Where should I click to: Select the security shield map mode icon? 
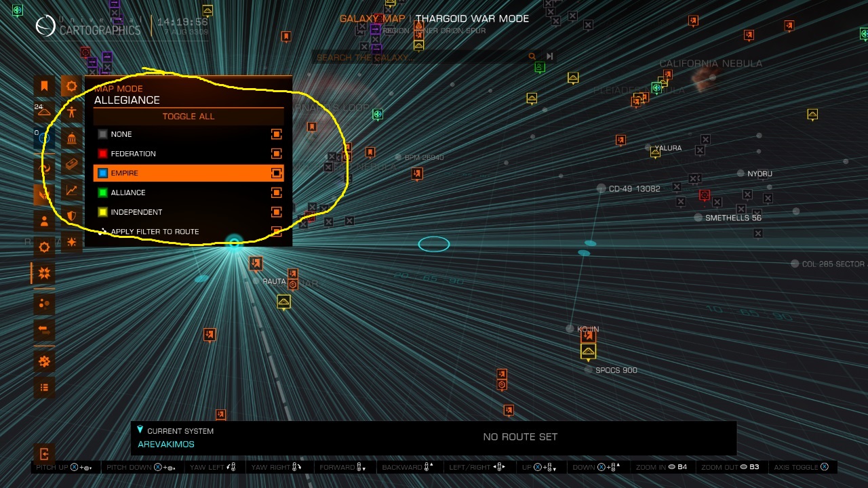(x=71, y=216)
